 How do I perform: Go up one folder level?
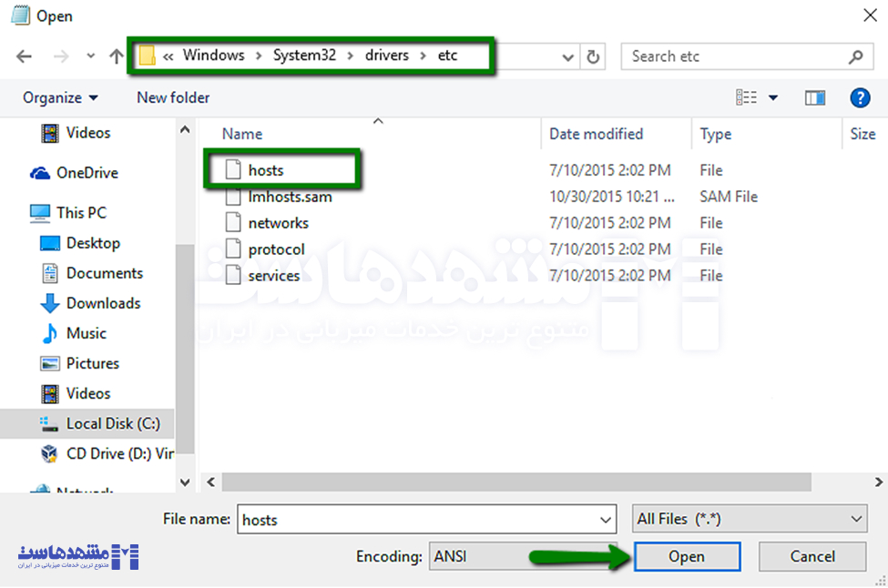click(116, 56)
